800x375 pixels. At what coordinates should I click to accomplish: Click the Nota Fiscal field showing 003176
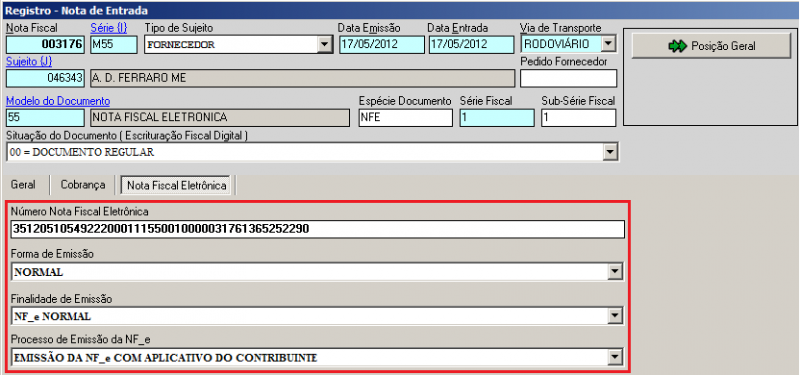coord(46,44)
